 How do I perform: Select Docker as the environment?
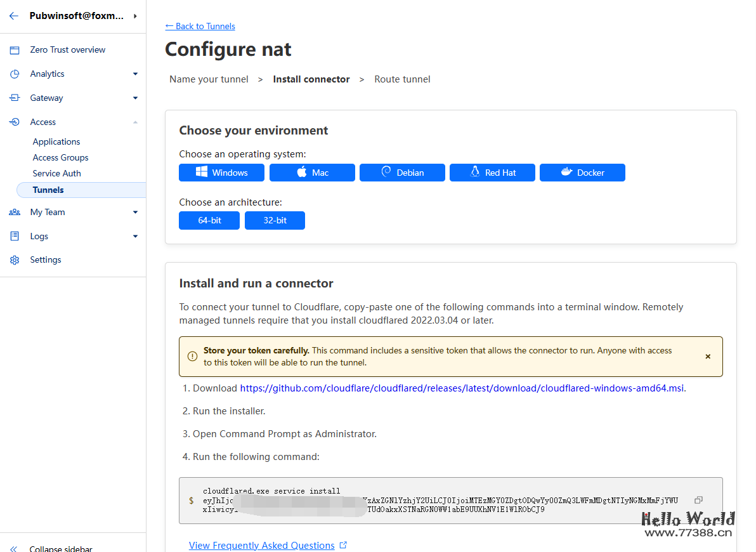[582, 173]
